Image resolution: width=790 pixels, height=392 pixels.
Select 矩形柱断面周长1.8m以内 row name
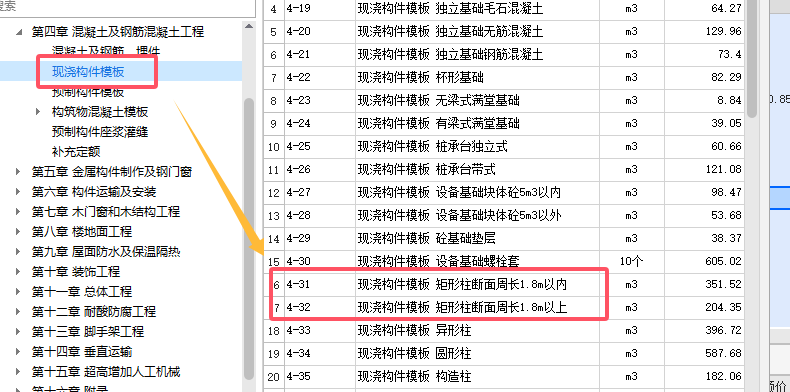point(477,285)
